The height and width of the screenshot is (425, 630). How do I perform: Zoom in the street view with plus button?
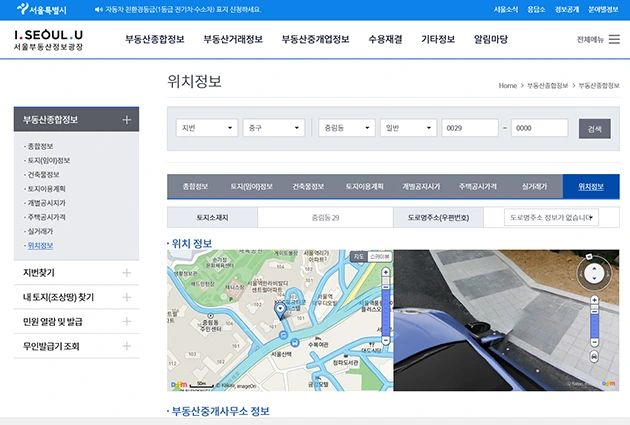click(x=594, y=300)
